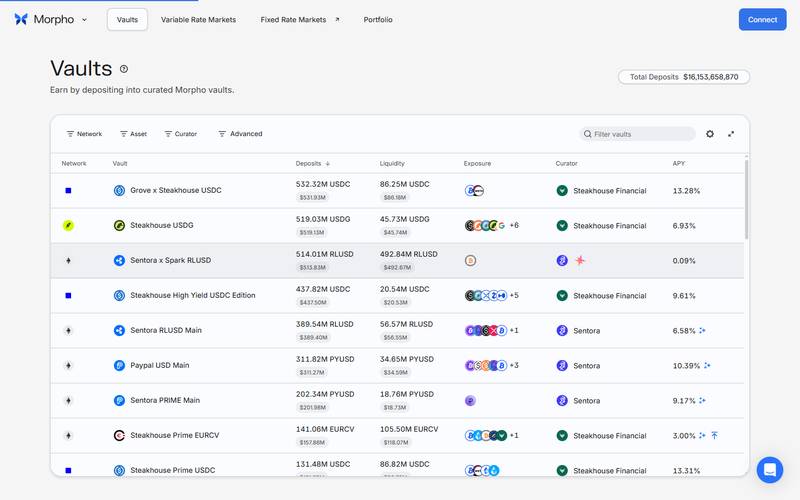Open Steakhouse High Yield USDC Edition vault
Viewport: 800px width, 500px height.
tap(397, 295)
